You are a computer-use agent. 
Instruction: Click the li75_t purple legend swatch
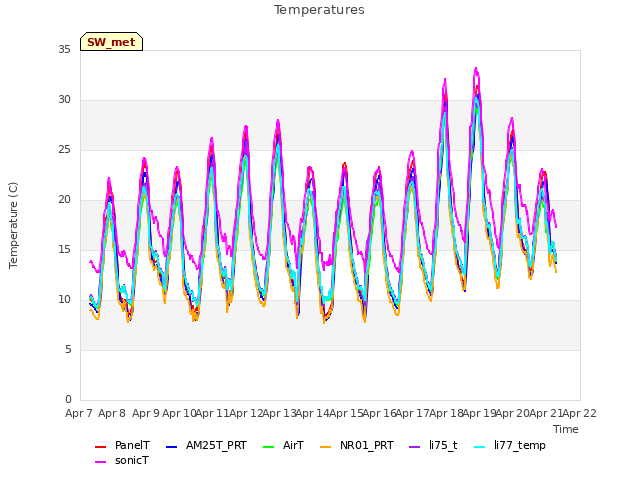point(414,447)
